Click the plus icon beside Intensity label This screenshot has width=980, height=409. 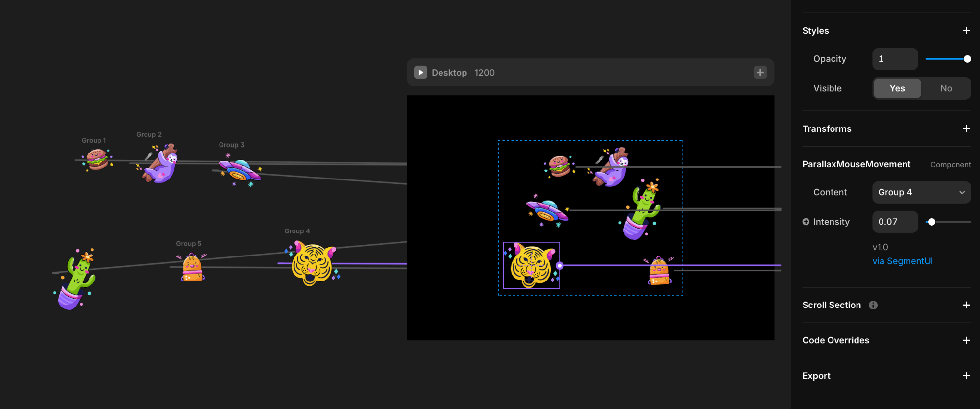806,222
